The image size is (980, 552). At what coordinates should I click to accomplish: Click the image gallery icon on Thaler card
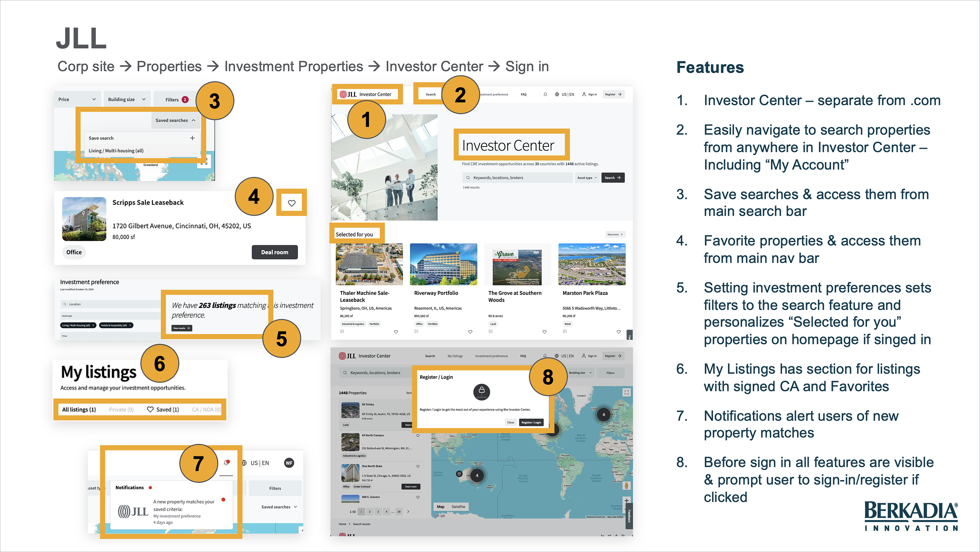(342, 331)
